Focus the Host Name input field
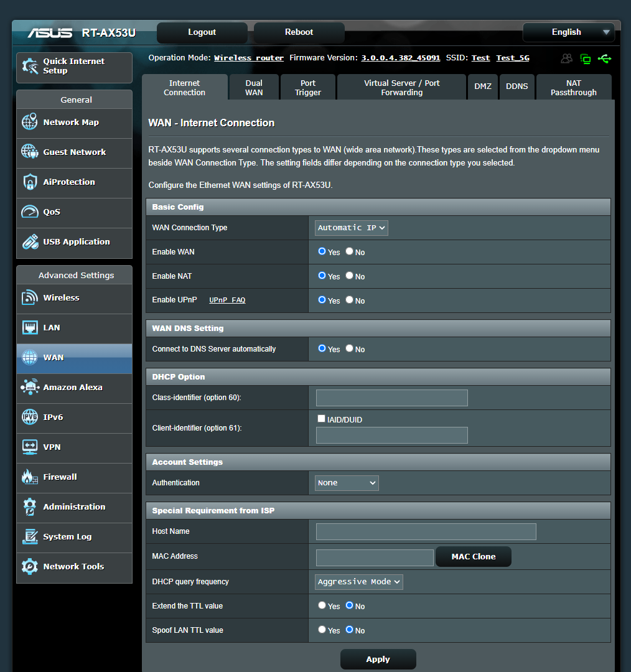Viewport: 631px width, 672px height. (426, 532)
